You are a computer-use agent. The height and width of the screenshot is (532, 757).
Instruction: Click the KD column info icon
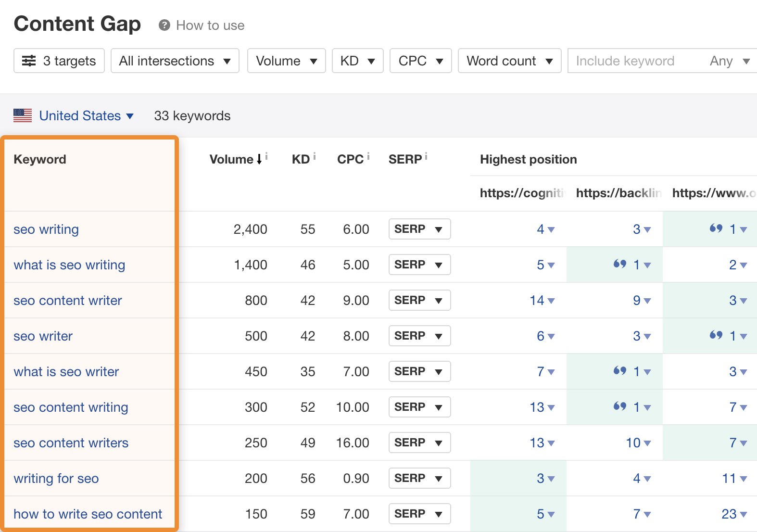pos(315,156)
